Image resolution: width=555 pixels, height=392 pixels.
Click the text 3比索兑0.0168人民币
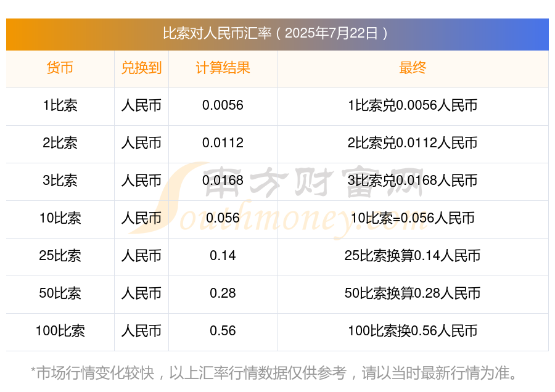[x=413, y=181]
